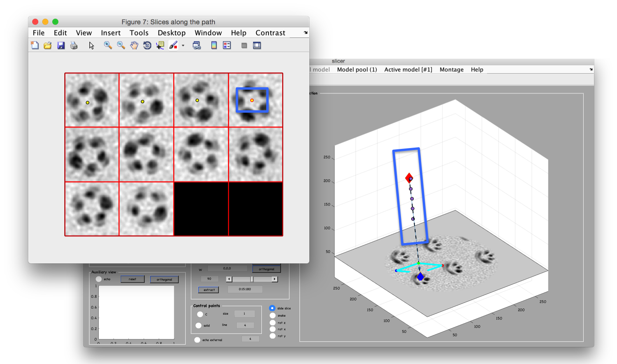Open the Desktop menu in Figure 7
The width and height of the screenshot is (617, 364).
click(x=172, y=33)
